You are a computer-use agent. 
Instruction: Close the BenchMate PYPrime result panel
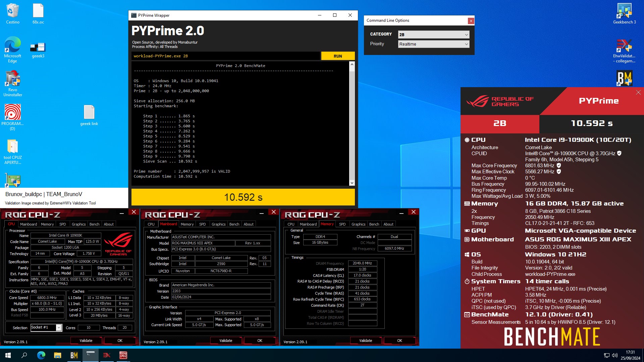(638, 93)
